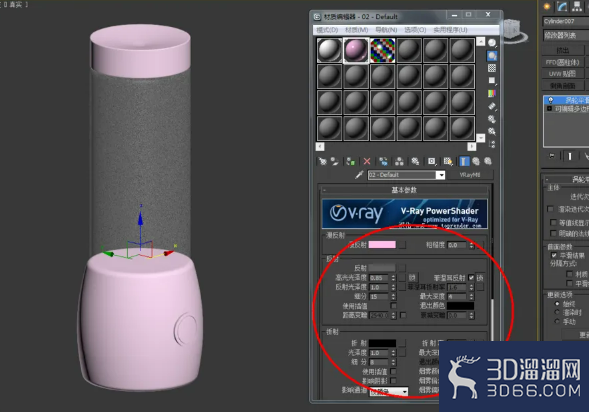Click Material ID Channel icon
The height and width of the screenshot is (412, 589).
click(x=432, y=161)
